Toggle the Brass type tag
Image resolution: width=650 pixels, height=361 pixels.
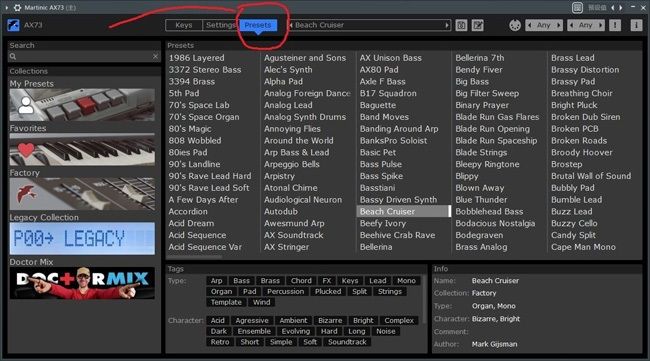(270, 281)
